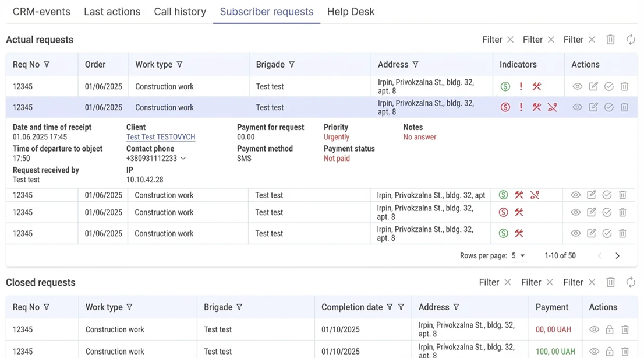Open the Work type column filter in Actual requests

tap(179, 65)
